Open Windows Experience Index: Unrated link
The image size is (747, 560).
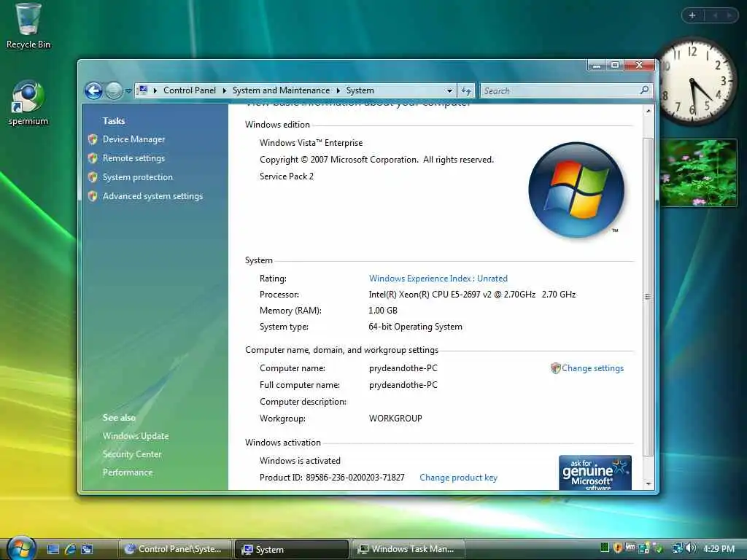[438, 278]
